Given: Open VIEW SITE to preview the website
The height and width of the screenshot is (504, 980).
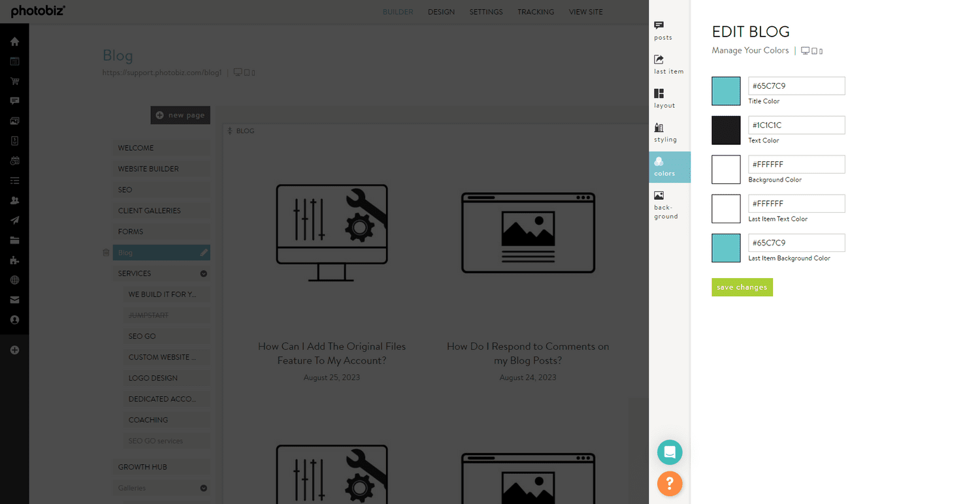Looking at the screenshot, I should click(x=585, y=12).
